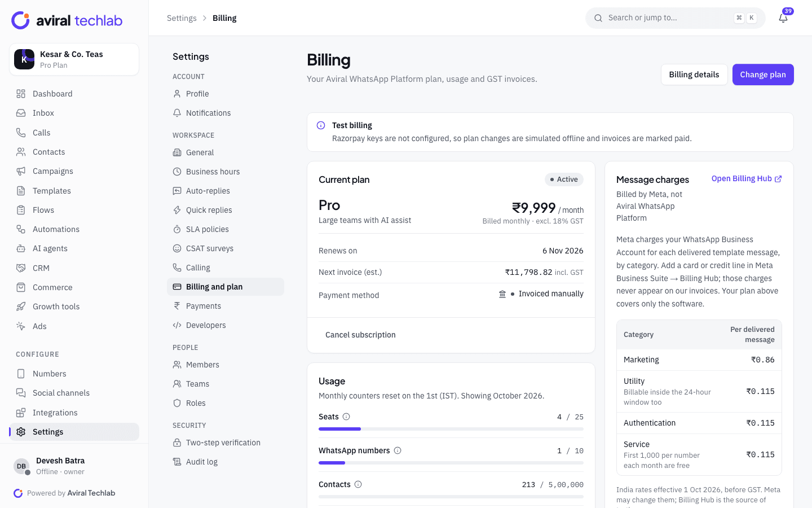Click the Automations icon in sidebar
Image resolution: width=812 pixels, height=508 pixels.
coord(21,229)
